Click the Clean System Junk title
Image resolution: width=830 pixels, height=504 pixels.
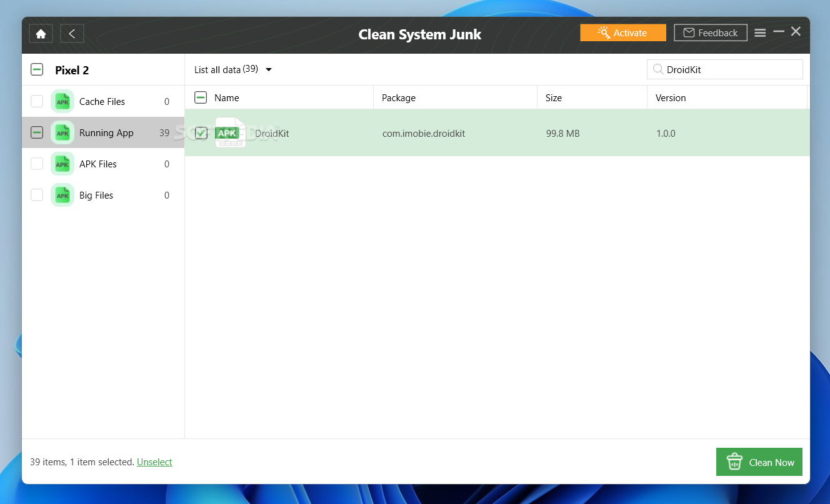[420, 34]
